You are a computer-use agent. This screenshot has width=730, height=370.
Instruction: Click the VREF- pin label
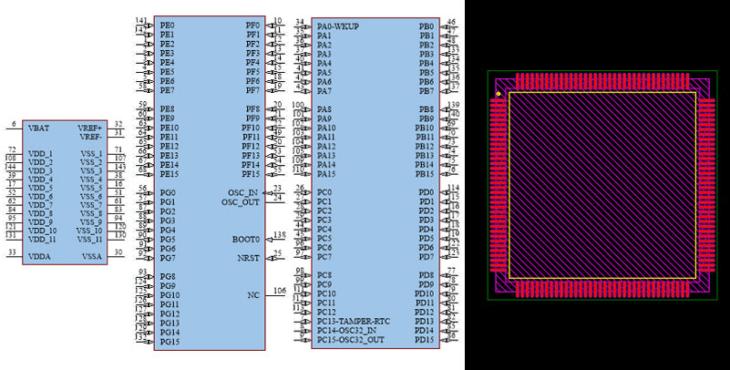pyautogui.click(x=90, y=137)
